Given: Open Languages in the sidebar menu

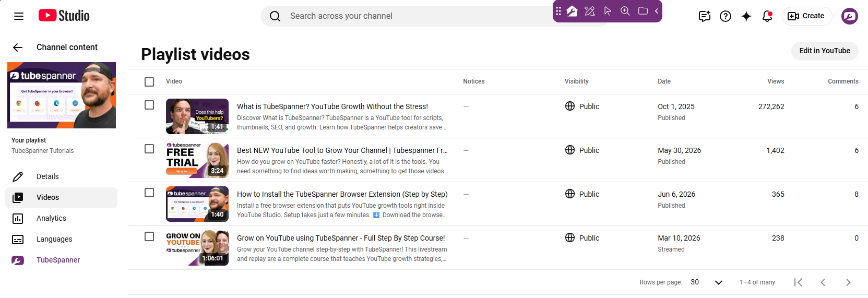Looking at the screenshot, I should (x=62, y=240).
